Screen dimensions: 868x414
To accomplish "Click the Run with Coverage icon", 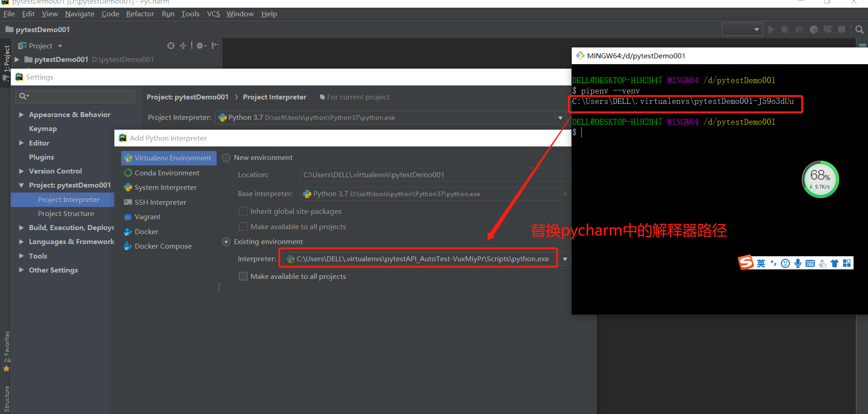I will [x=800, y=29].
